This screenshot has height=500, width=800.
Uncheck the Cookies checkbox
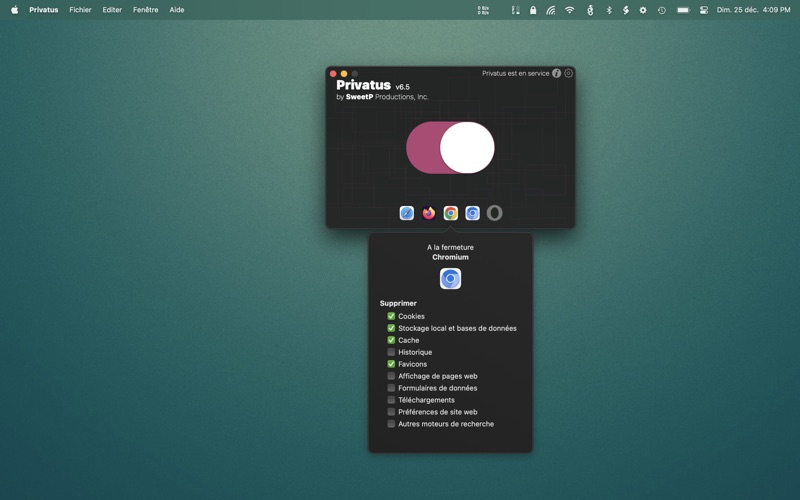click(391, 316)
